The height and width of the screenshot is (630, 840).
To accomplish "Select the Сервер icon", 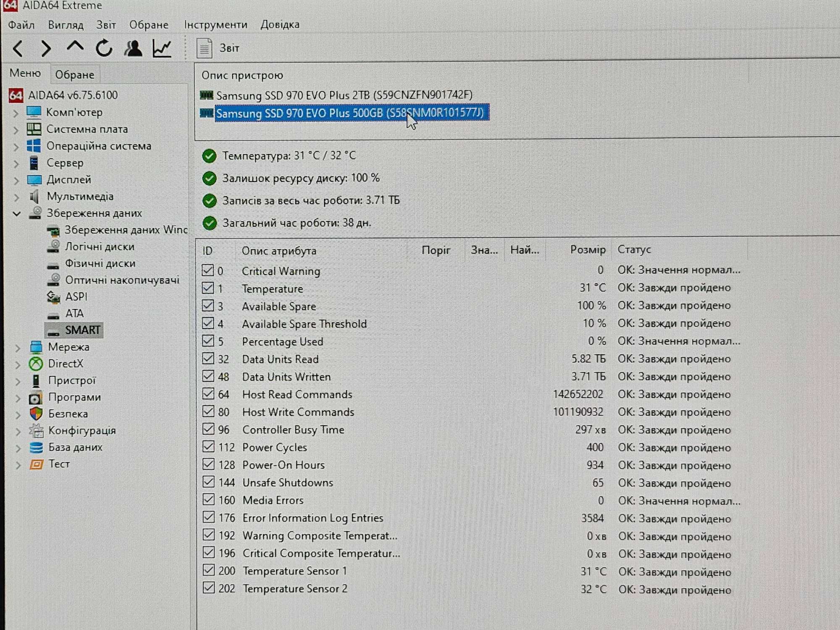I will point(34,163).
